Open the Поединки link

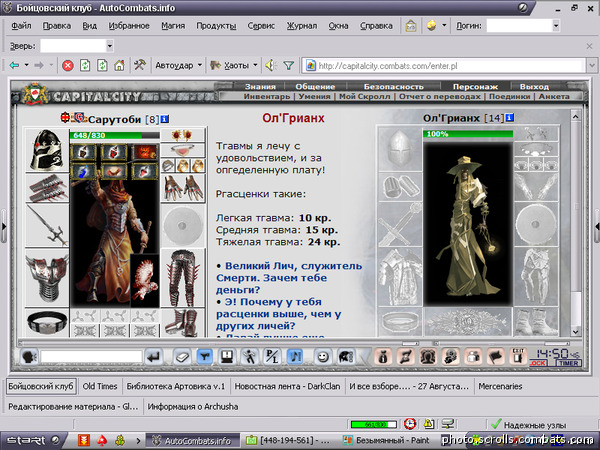pyautogui.click(x=510, y=96)
